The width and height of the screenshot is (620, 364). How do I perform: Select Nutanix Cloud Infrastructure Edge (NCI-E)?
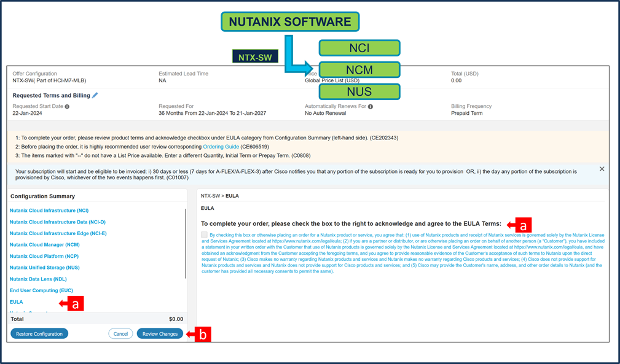coord(58,233)
